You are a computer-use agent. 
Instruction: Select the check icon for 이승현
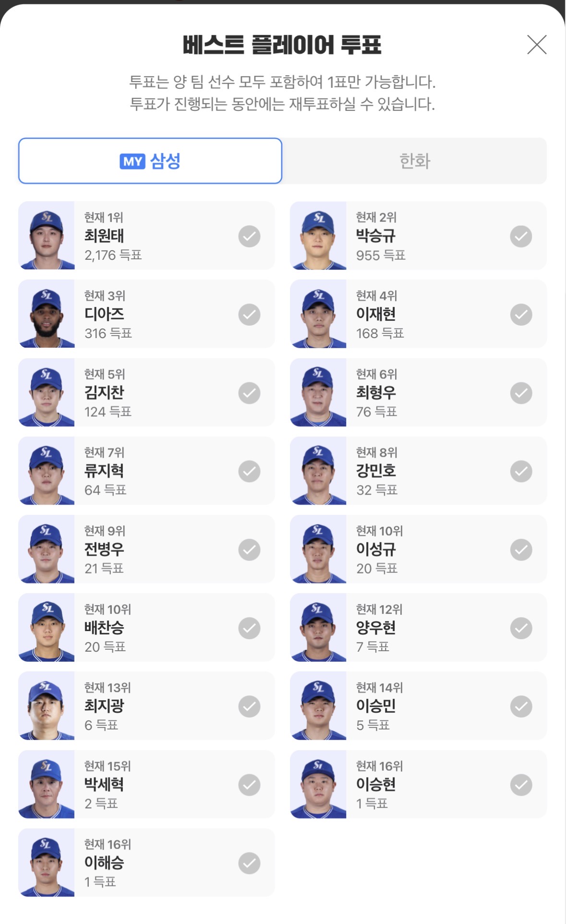pyautogui.click(x=521, y=785)
